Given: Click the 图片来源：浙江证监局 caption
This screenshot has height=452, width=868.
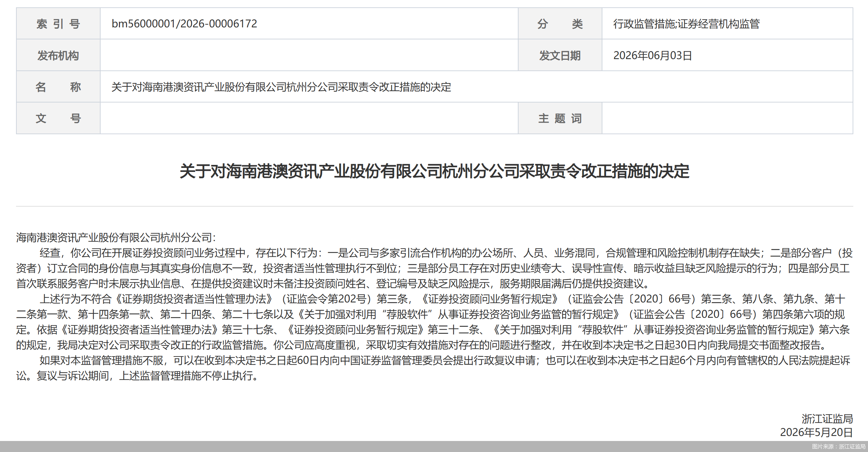Looking at the screenshot, I should coord(839,447).
